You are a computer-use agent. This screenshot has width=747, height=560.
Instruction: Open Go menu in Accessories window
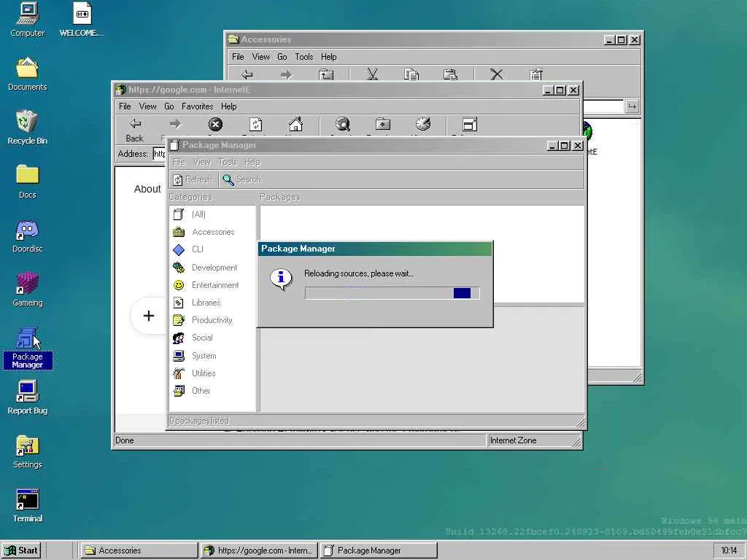(x=282, y=57)
